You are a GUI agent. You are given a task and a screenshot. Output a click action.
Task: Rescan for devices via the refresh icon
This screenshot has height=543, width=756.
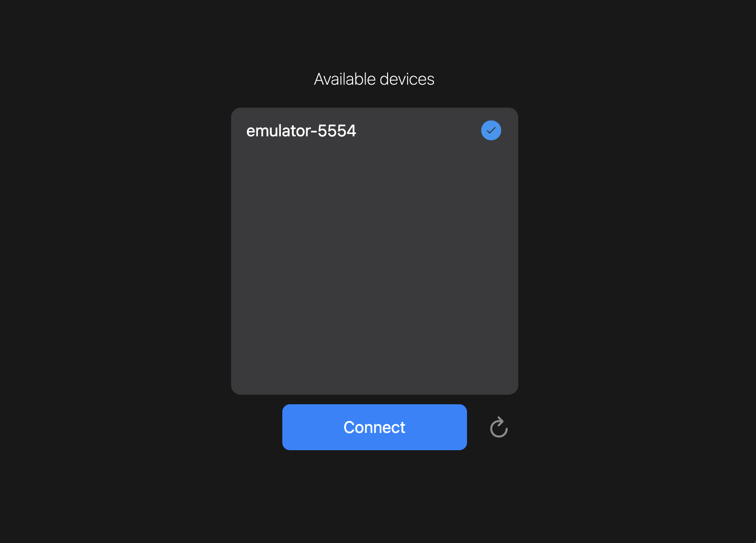499,427
